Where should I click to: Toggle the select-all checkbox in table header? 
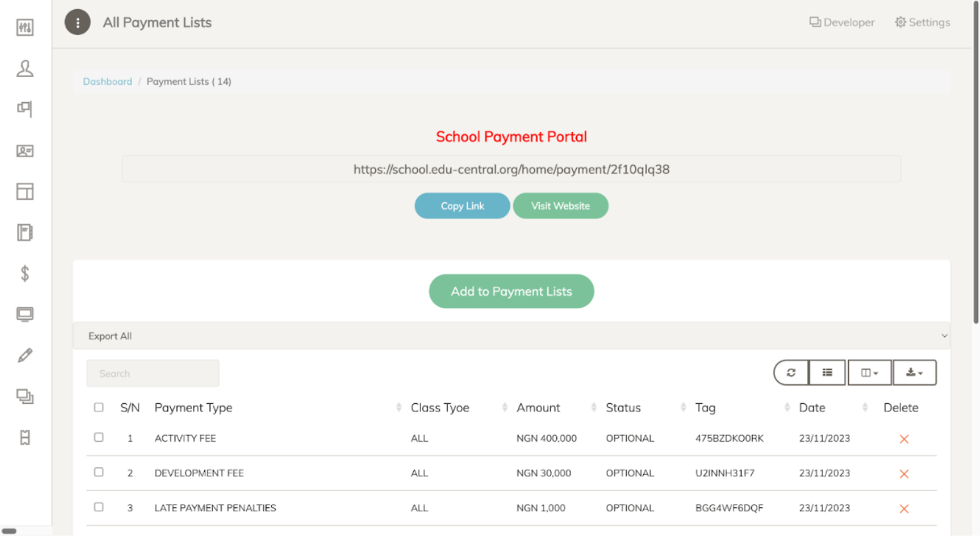click(x=99, y=407)
